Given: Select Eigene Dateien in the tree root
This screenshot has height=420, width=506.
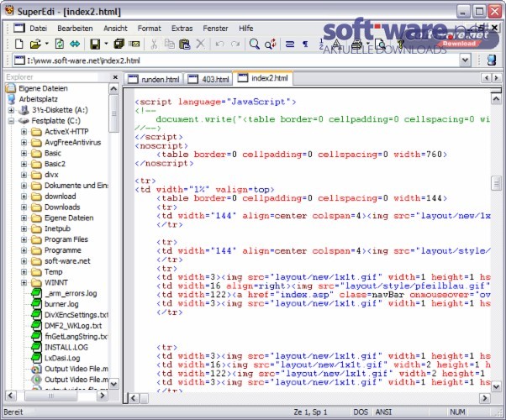Looking at the screenshot, I should point(43,88).
